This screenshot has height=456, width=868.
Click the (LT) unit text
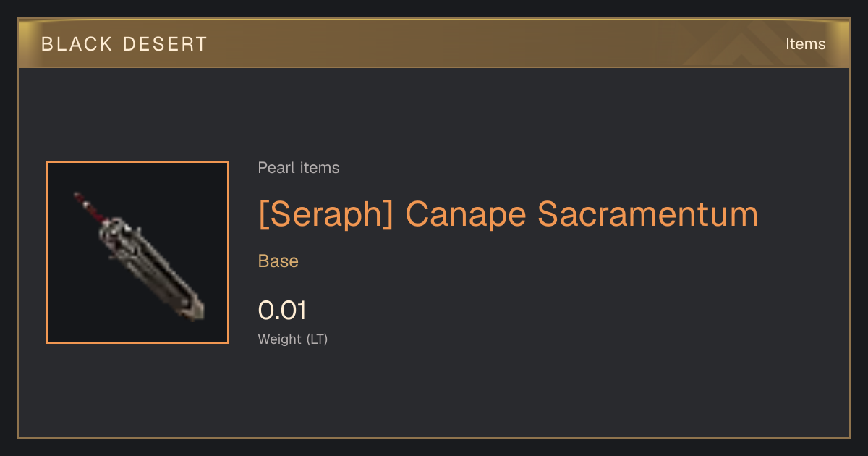[317, 339]
